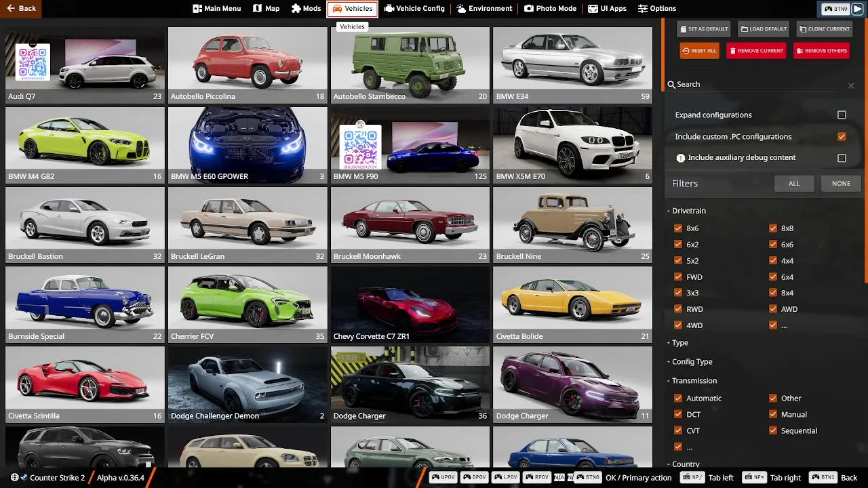Pick the Chevy Corvette C7 ZR1
Screen dimensions: 868x488
410,305
